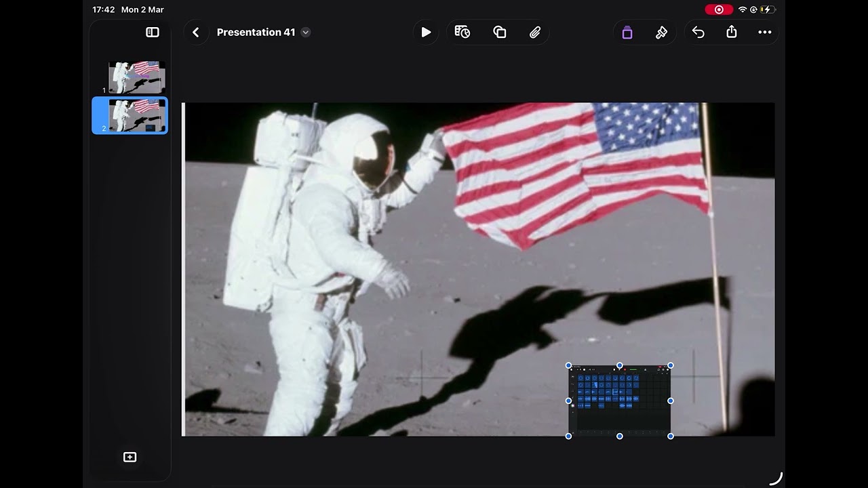
Task: Open the format paintbrush tool
Action: 661,32
